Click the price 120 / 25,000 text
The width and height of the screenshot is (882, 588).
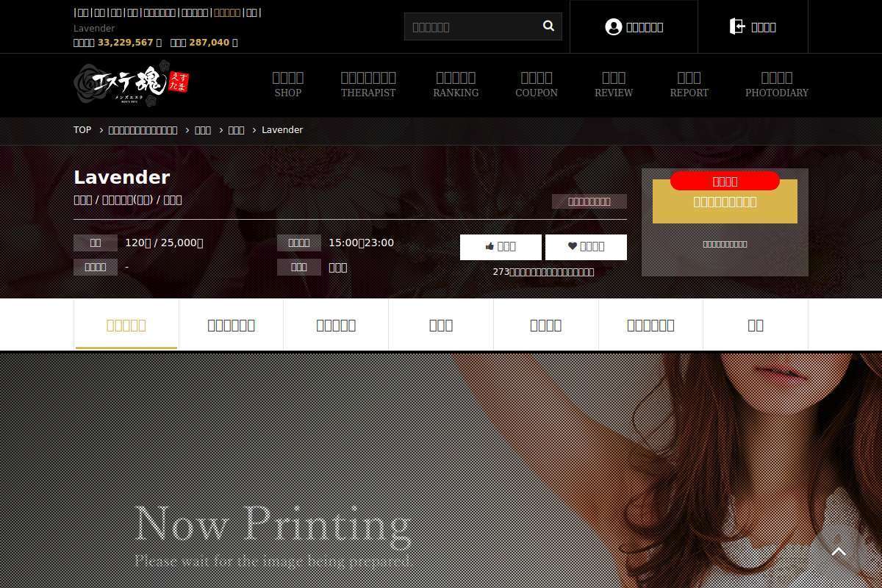[164, 243]
